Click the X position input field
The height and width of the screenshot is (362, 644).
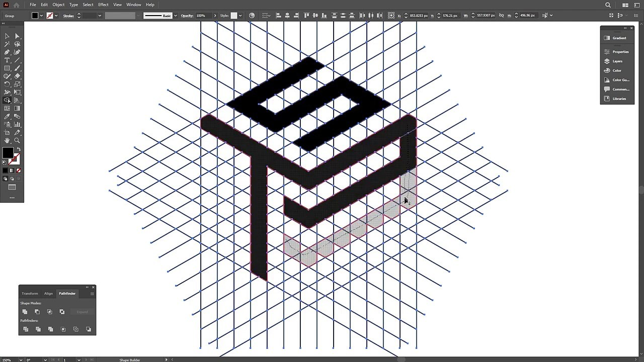[x=419, y=16]
